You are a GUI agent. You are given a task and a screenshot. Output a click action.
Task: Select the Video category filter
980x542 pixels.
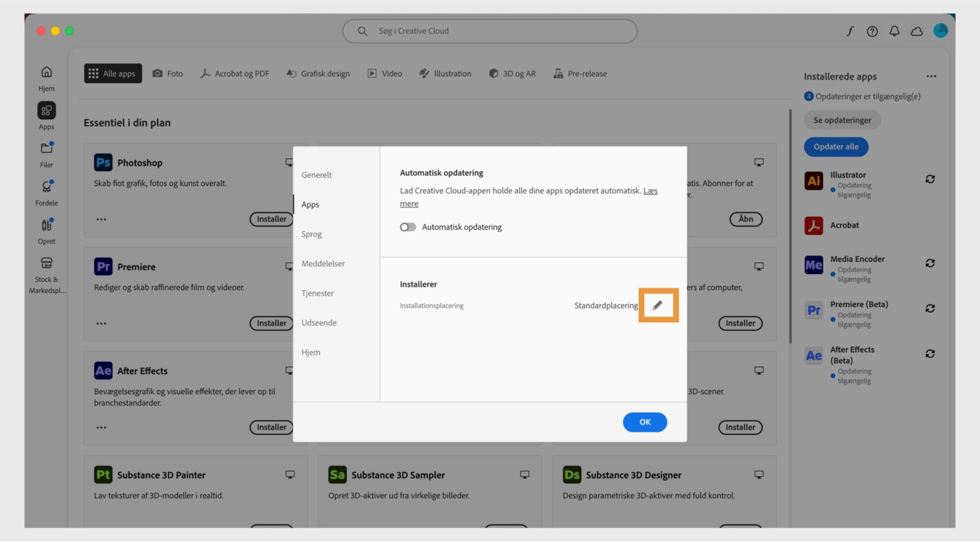pos(385,73)
